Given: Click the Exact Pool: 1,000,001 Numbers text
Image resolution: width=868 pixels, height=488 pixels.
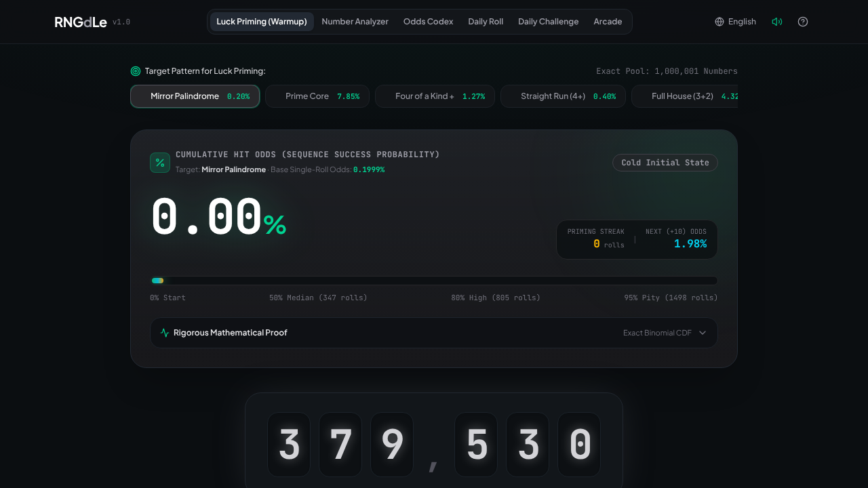Looking at the screenshot, I should (667, 71).
